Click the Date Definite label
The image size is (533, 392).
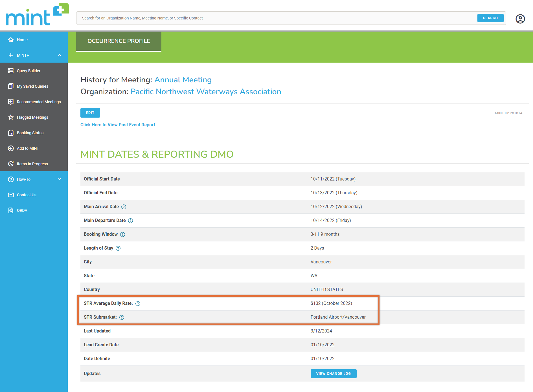[x=97, y=359]
